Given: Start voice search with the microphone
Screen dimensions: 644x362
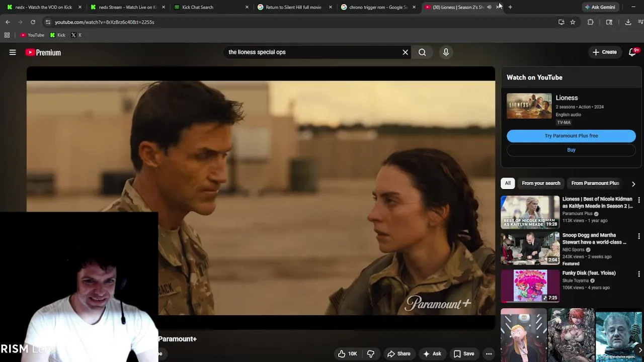Looking at the screenshot, I should click(x=446, y=52).
